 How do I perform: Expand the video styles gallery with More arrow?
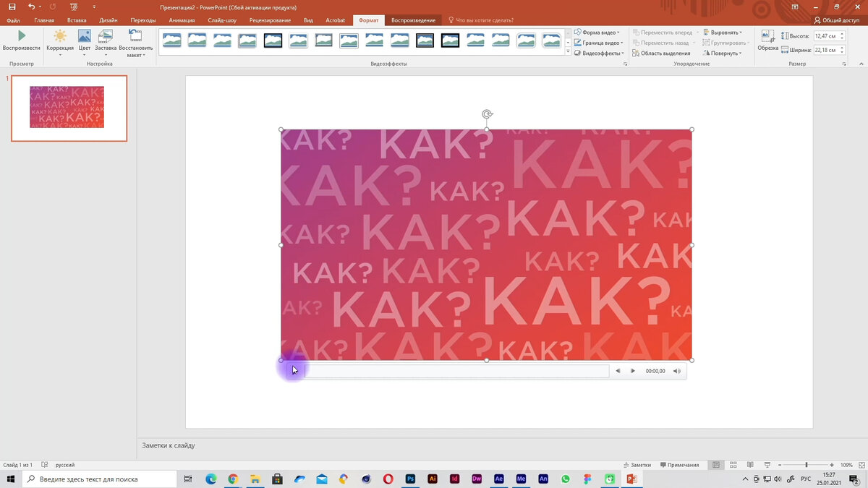pyautogui.click(x=568, y=52)
